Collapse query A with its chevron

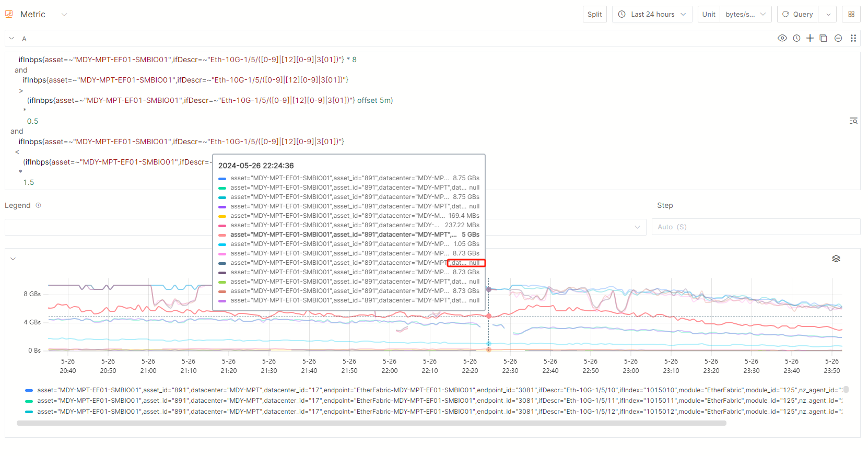pyautogui.click(x=11, y=38)
